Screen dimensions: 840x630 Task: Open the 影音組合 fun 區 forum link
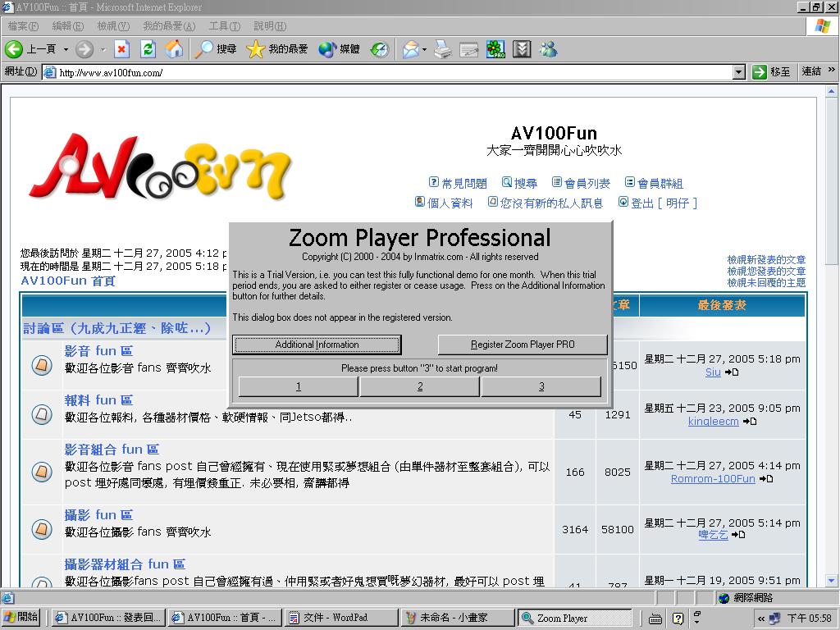click(112, 450)
